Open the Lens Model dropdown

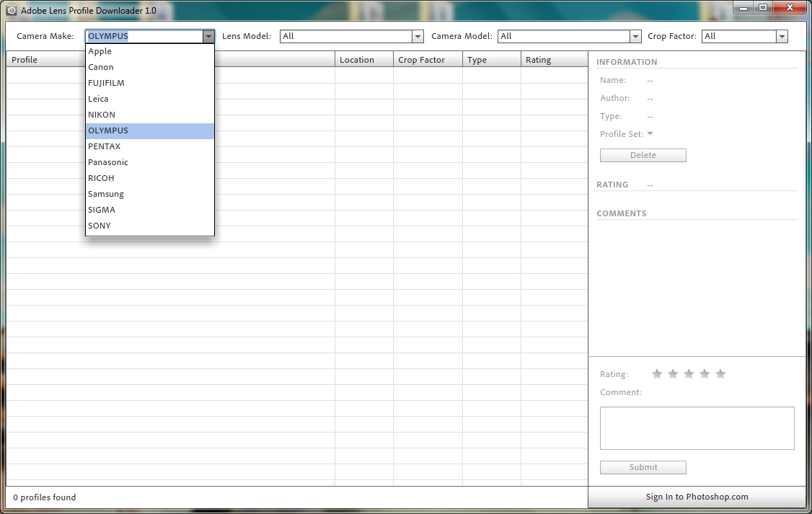point(418,36)
